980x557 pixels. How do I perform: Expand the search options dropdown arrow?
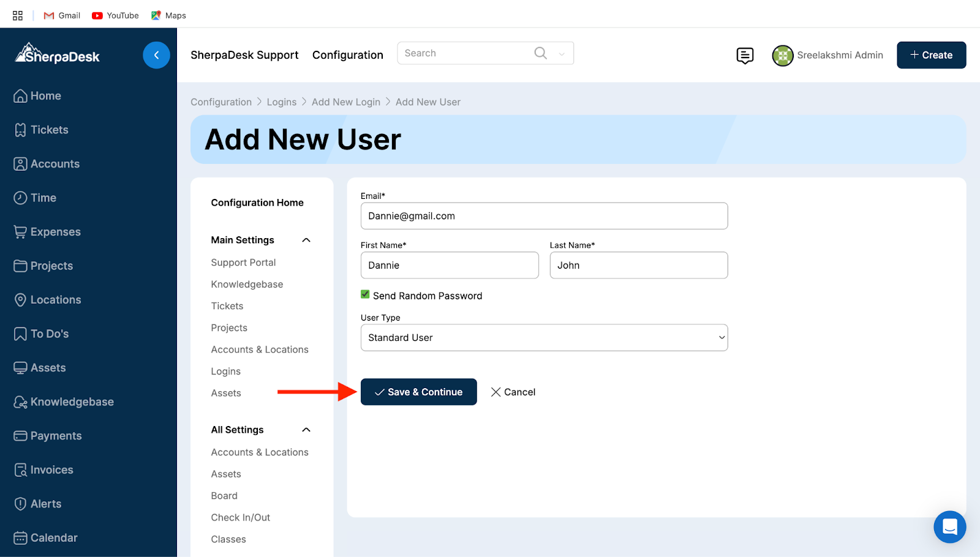562,54
